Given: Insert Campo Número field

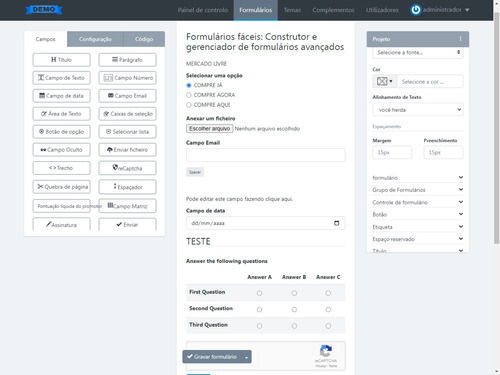Looking at the screenshot, I should [x=127, y=78].
